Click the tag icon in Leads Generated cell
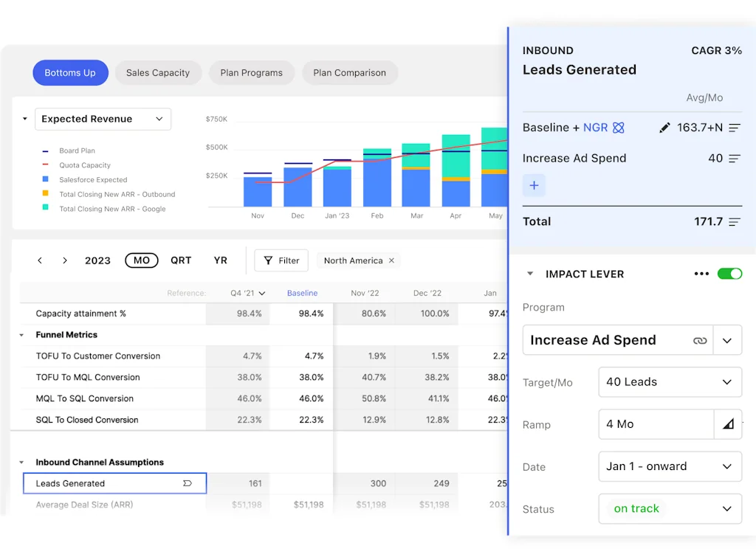Screen dimensions: 756x557 [187, 483]
